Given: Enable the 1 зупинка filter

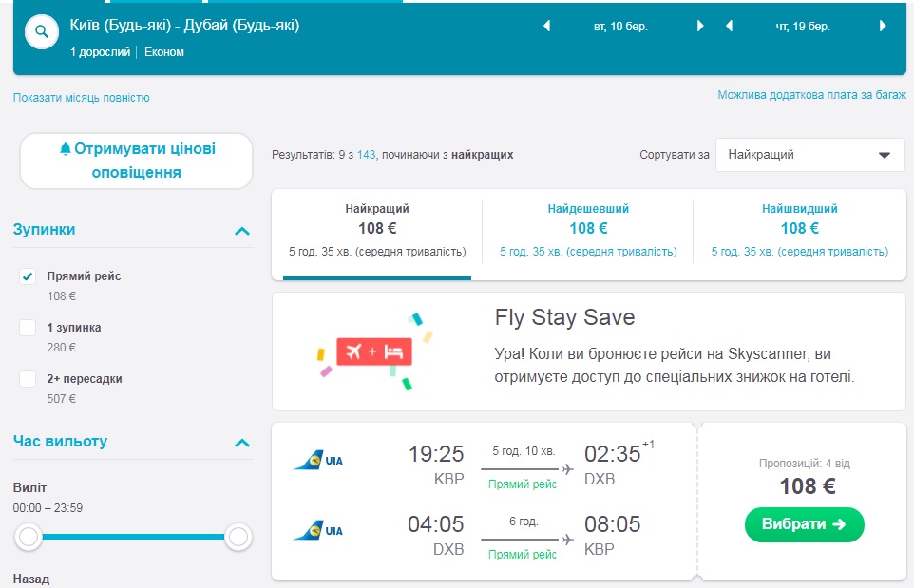Looking at the screenshot, I should point(29,328).
